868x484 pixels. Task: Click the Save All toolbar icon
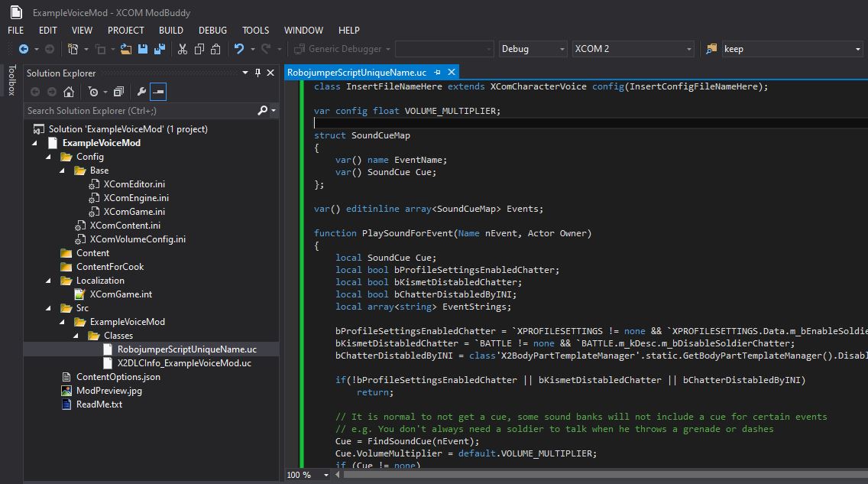[x=159, y=49]
